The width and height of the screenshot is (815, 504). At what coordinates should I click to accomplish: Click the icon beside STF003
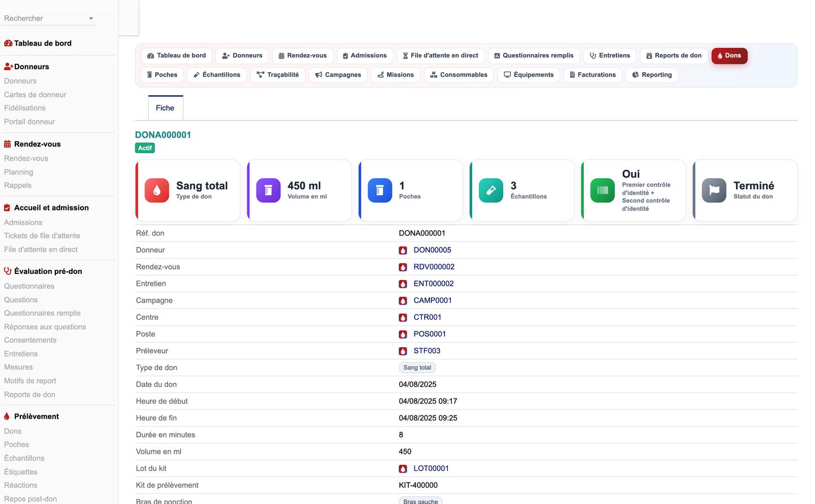point(403,351)
